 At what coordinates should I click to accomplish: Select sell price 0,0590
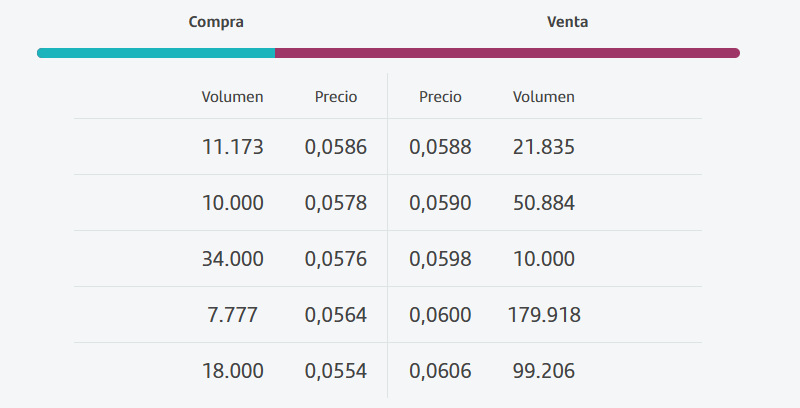tap(440, 203)
